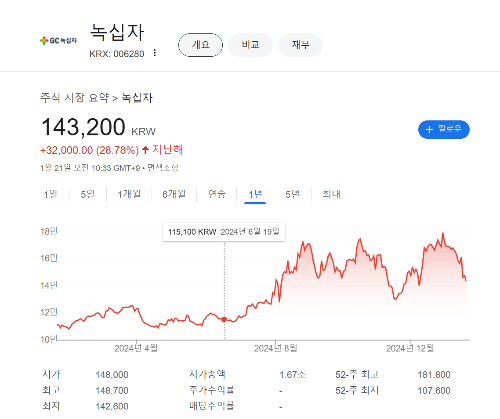
Task: Click the 녹십자 company name heading
Action: pyautogui.click(x=117, y=32)
